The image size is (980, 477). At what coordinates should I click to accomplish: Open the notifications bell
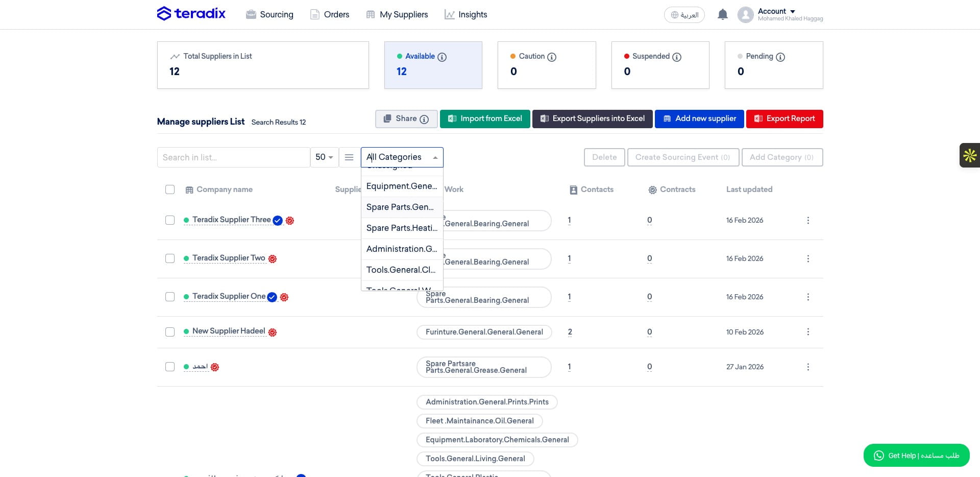(722, 14)
